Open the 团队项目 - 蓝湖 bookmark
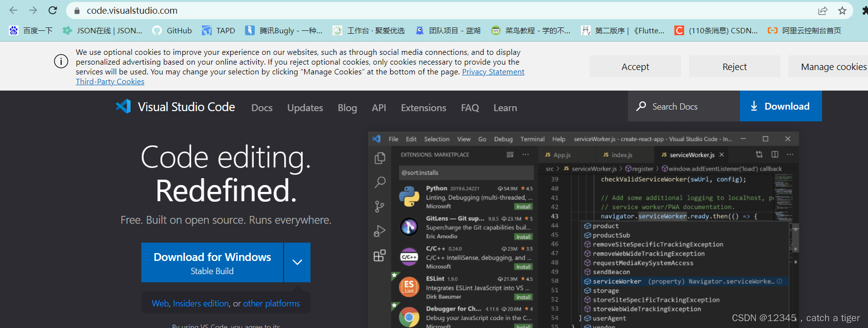Screen dimensions: 868x328 click(447, 30)
